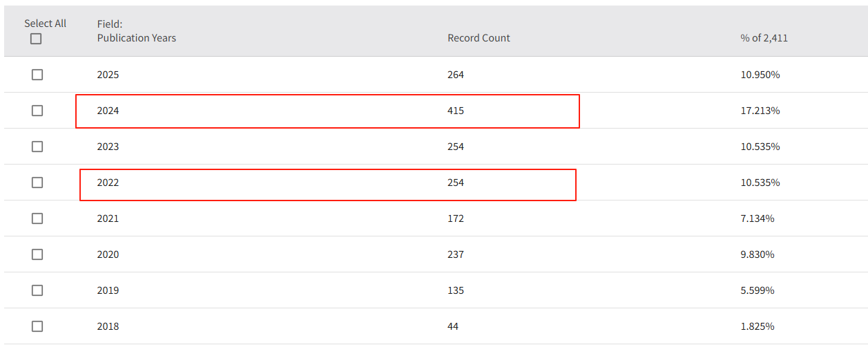Select the checkbox for 2019
This screenshot has width=868, height=345.
pyautogui.click(x=37, y=290)
